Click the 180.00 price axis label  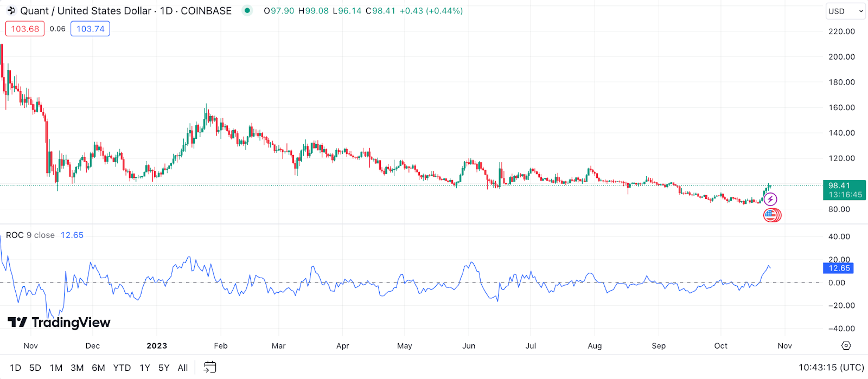pos(841,82)
